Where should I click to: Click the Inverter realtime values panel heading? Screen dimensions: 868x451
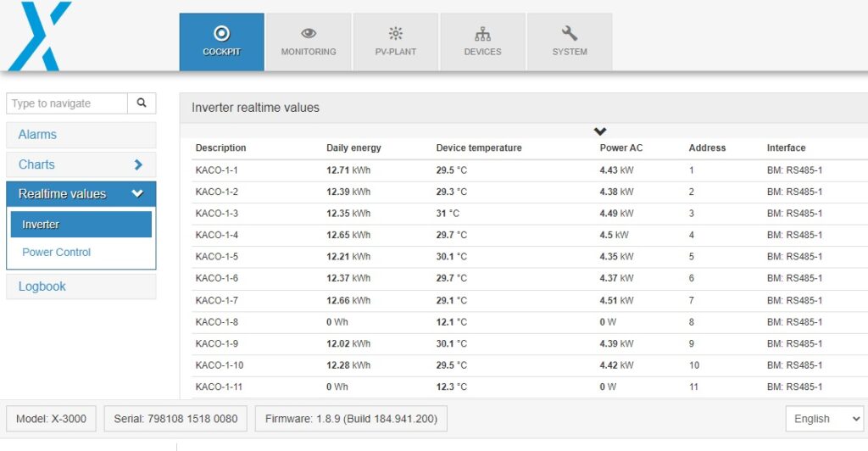255,108
